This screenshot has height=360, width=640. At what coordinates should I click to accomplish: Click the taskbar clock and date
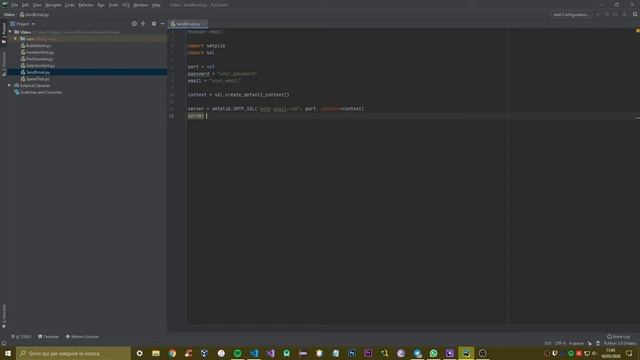[611, 353]
